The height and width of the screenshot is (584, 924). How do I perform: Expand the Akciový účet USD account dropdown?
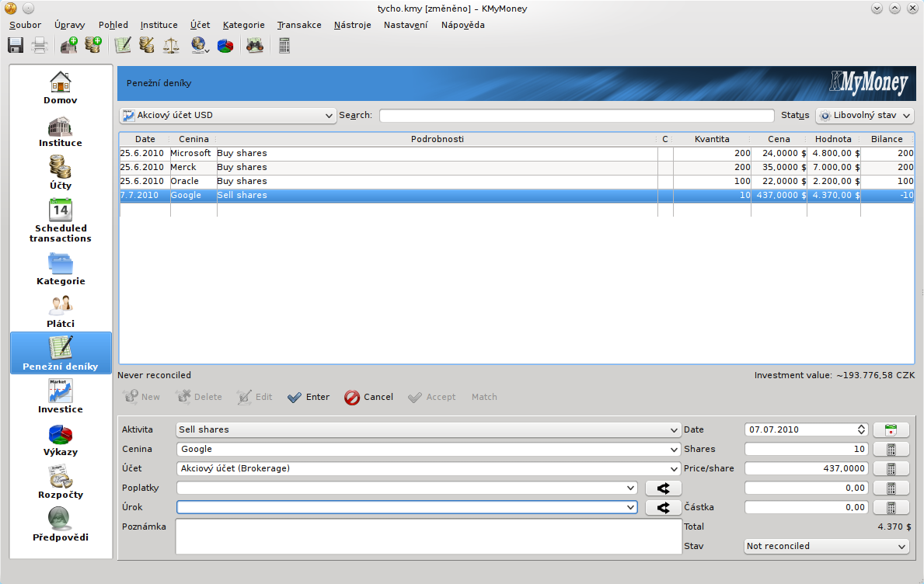pos(228,116)
